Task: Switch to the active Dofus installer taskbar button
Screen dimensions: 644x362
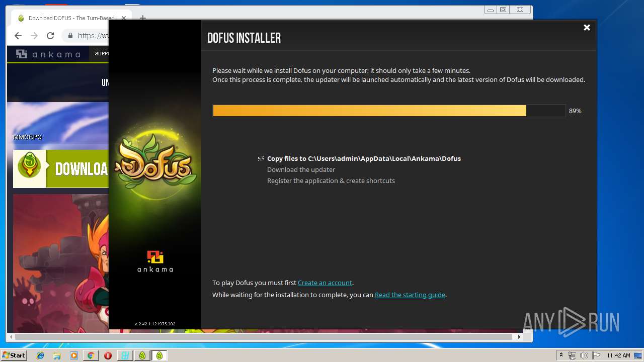Action: point(159,355)
